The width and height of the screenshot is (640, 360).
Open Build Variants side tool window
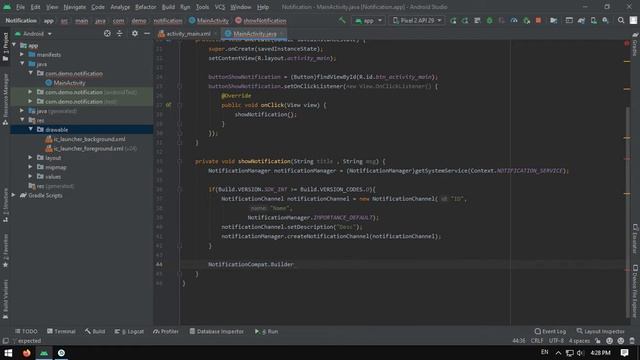5,299
